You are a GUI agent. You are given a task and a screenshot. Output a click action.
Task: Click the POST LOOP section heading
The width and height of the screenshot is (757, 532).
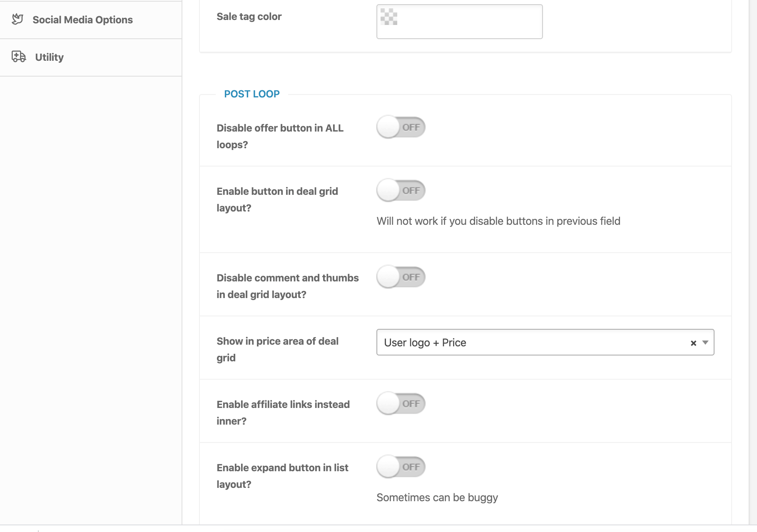pos(252,94)
